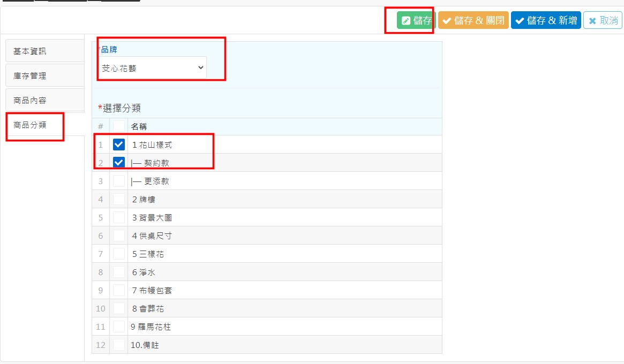624x364 pixels.
Task: Click the 取消 cancel button
Action: pyautogui.click(x=603, y=20)
